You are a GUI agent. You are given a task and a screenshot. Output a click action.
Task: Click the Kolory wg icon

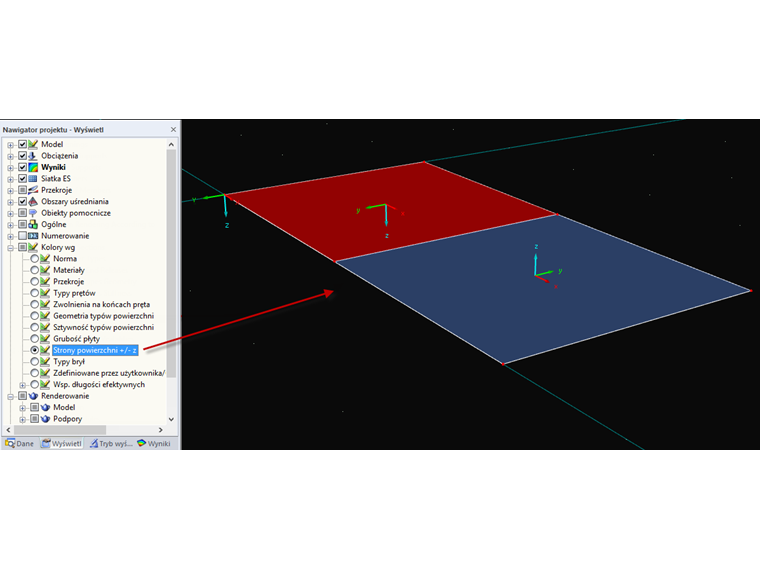(33, 247)
